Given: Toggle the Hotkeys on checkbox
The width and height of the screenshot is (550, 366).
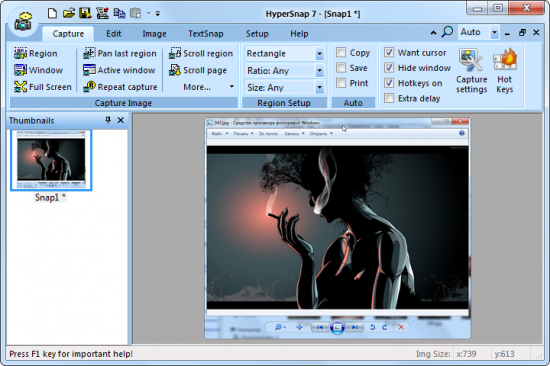Looking at the screenshot, I should tap(389, 83).
